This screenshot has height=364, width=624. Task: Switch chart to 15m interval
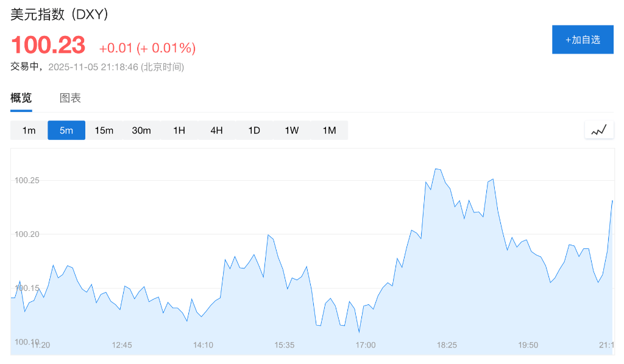point(104,130)
